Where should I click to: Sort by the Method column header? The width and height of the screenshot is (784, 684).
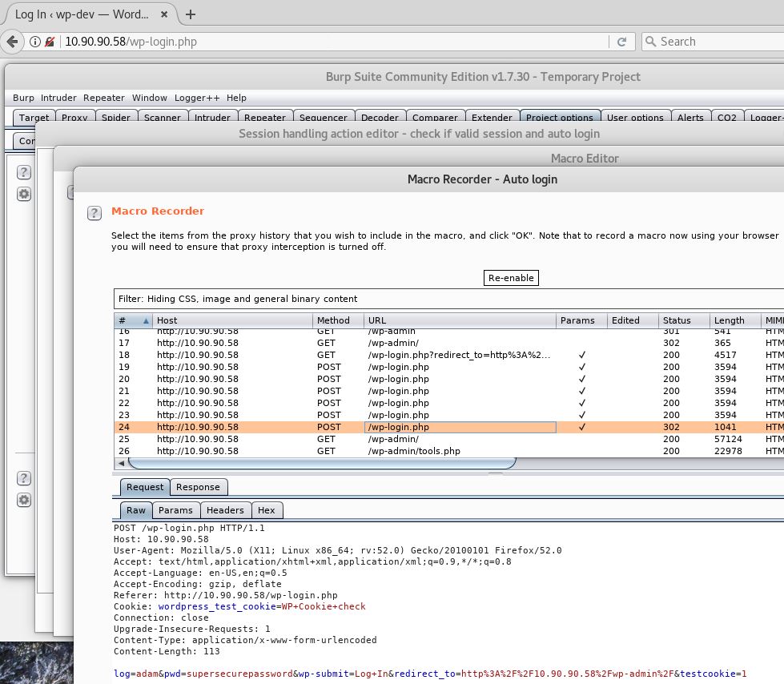coord(339,320)
